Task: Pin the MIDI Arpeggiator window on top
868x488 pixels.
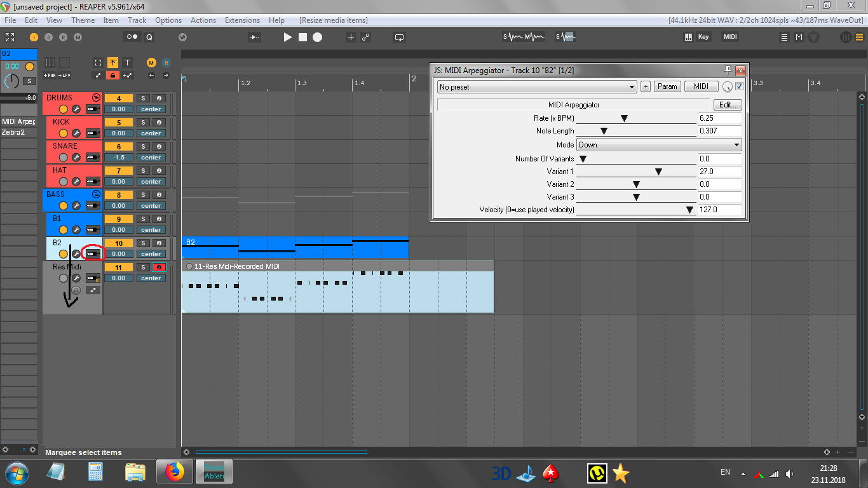Action: (x=728, y=70)
